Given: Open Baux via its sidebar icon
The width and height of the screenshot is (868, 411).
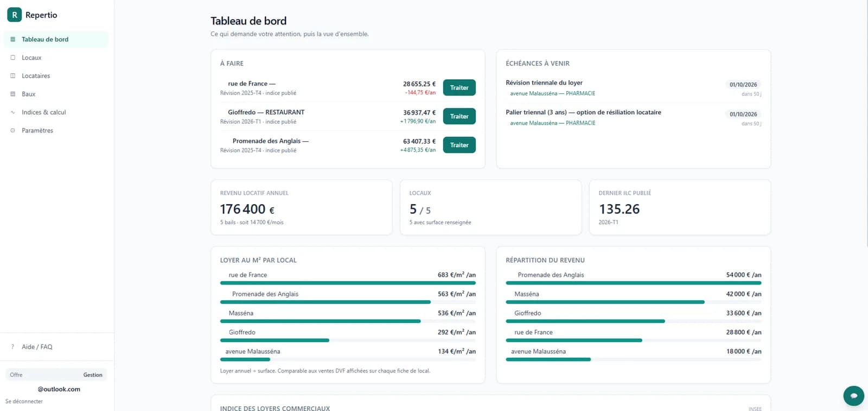Looking at the screenshot, I should coord(13,94).
